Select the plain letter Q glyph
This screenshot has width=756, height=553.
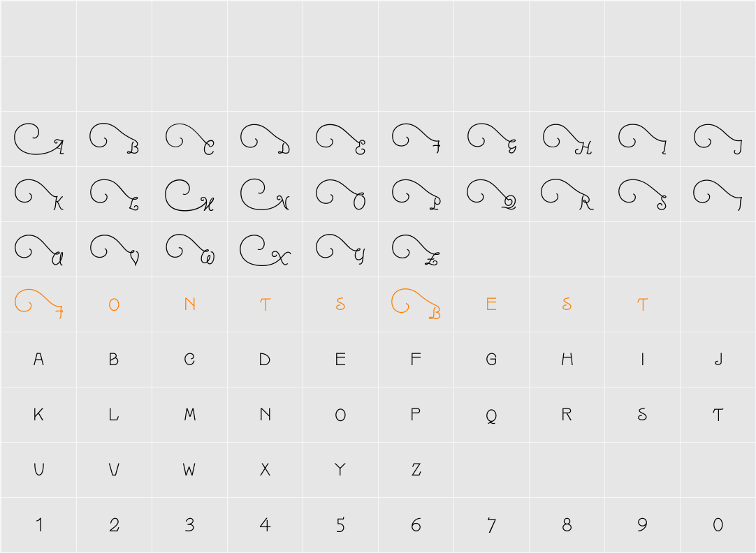(491, 415)
